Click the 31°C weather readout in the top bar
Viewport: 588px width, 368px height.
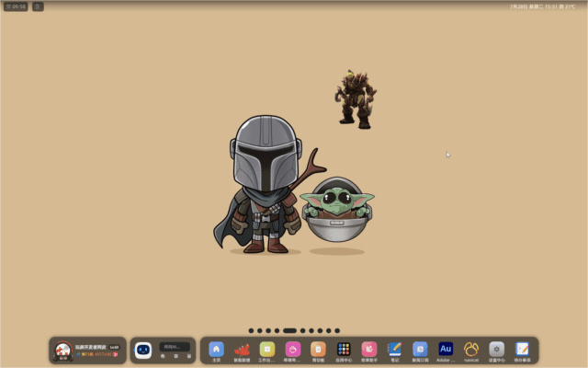coord(568,6)
